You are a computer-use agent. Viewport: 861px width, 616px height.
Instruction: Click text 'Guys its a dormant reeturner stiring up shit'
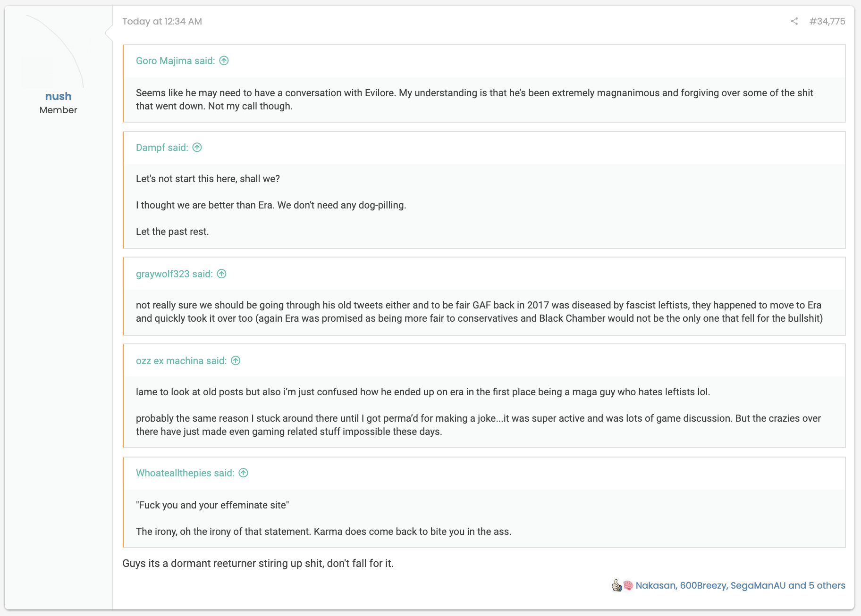pyautogui.click(x=223, y=563)
